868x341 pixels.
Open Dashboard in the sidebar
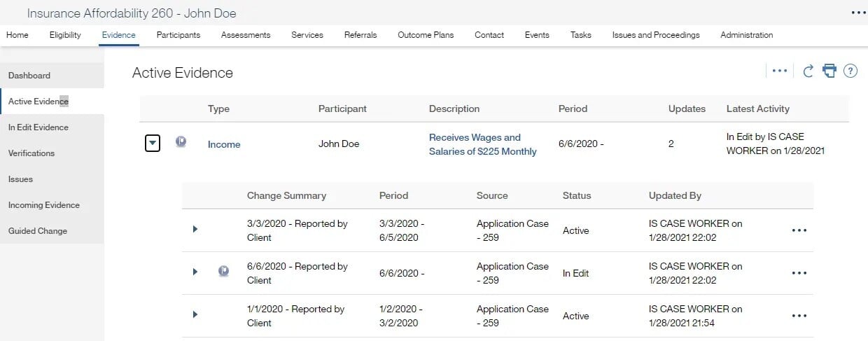[x=52, y=76]
